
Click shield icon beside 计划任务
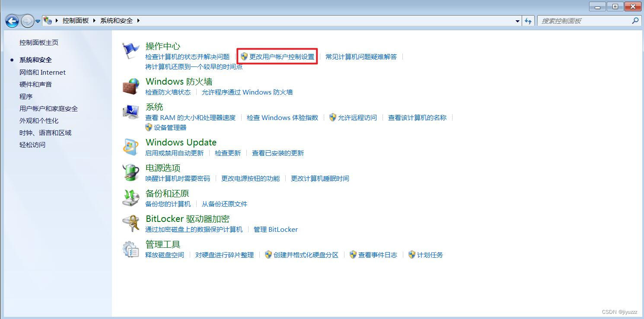click(412, 255)
